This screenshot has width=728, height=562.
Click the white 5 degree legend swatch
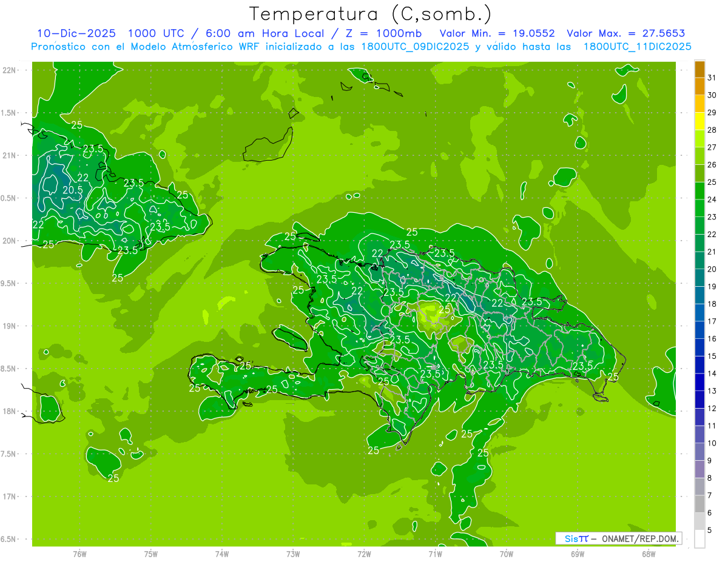[699, 539]
